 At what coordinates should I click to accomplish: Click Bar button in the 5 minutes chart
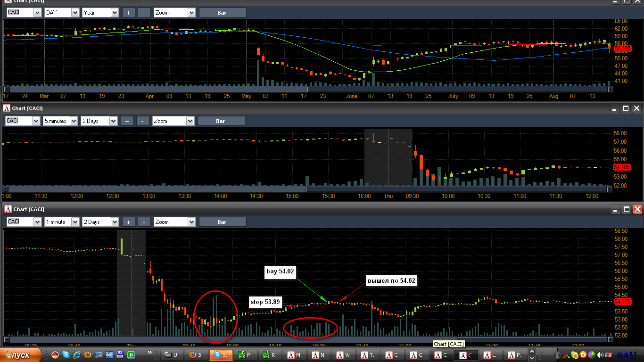[221, 121]
